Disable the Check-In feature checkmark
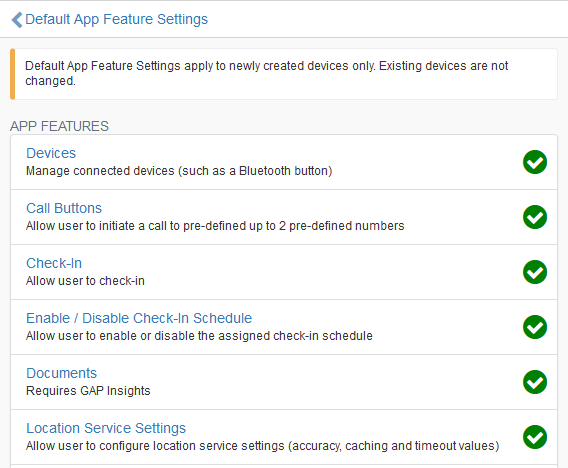 point(535,272)
